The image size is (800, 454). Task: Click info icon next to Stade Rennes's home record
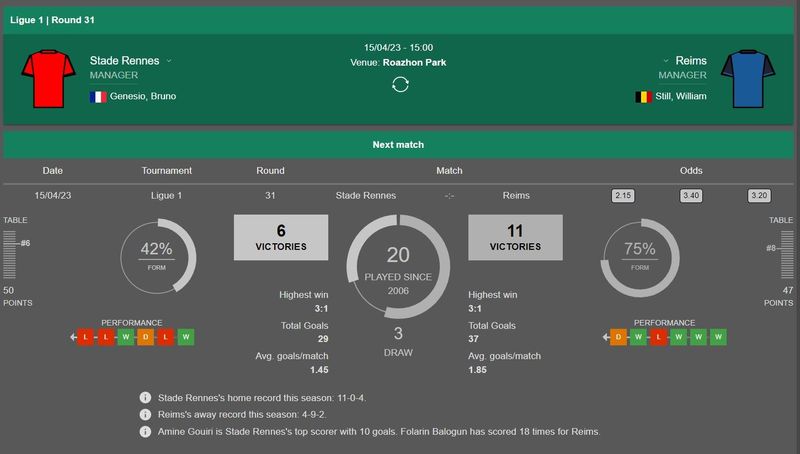(145, 397)
